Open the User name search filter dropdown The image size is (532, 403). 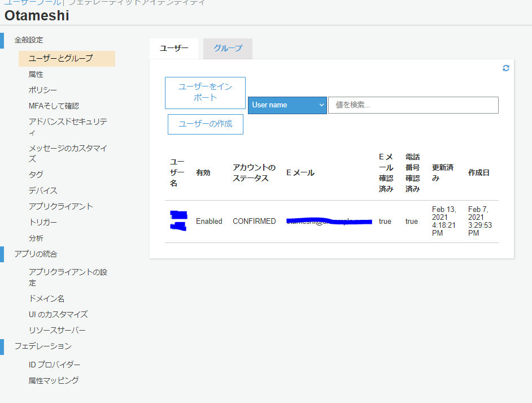click(287, 105)
